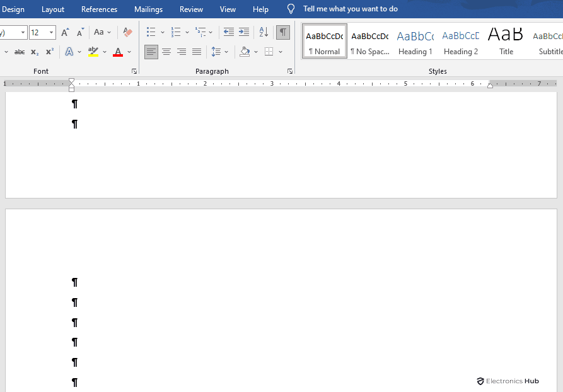Decrease paragraph indent
563x392 pixels.
tap(228, 32)
